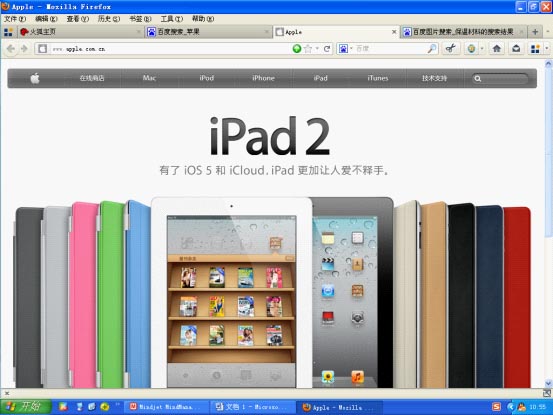Open 技术支持 support page

point(434,78)
